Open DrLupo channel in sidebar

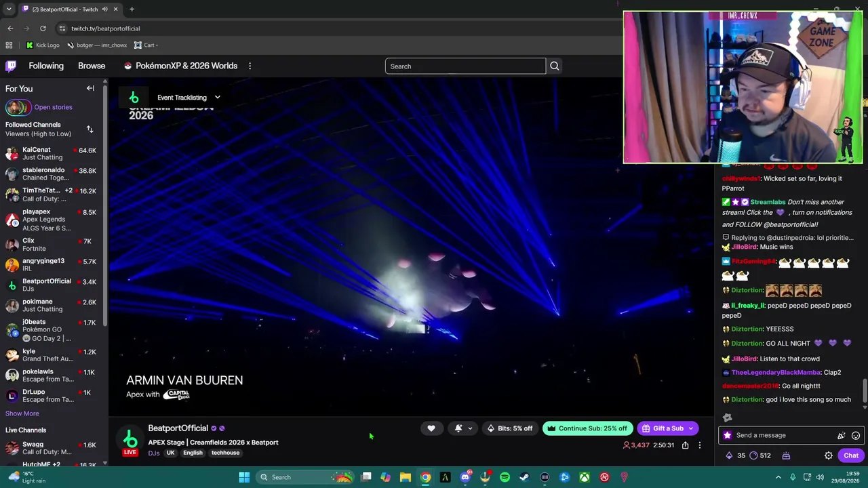[x=51, y=396]
